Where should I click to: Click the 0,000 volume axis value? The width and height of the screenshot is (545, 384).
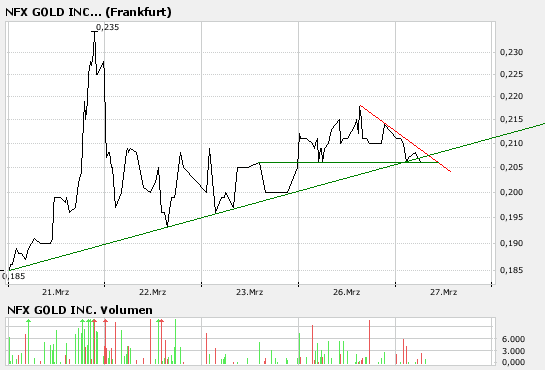pyautogui.click(x=513, y=362)
